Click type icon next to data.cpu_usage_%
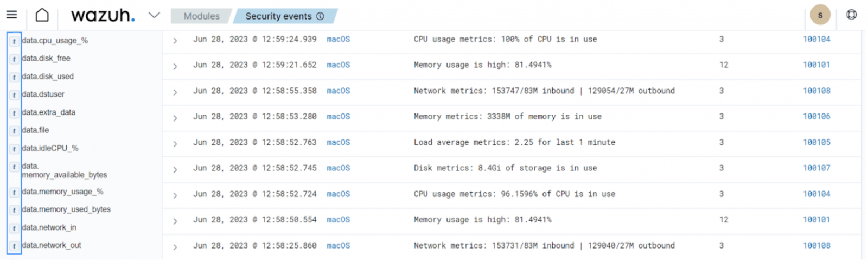 [x=14, y=41]
